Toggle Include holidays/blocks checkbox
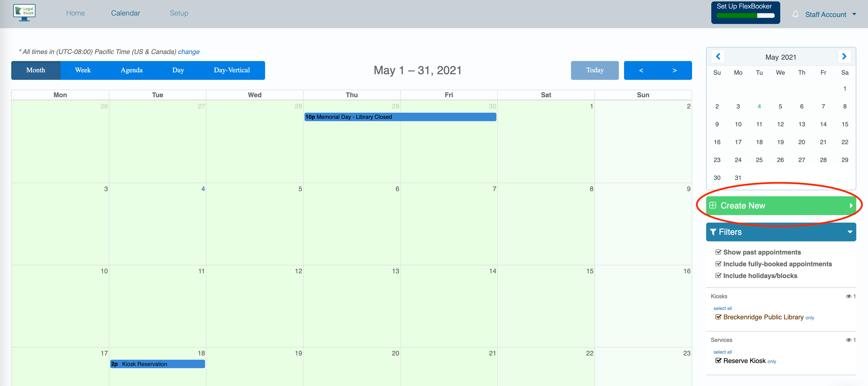 point(718,276)
